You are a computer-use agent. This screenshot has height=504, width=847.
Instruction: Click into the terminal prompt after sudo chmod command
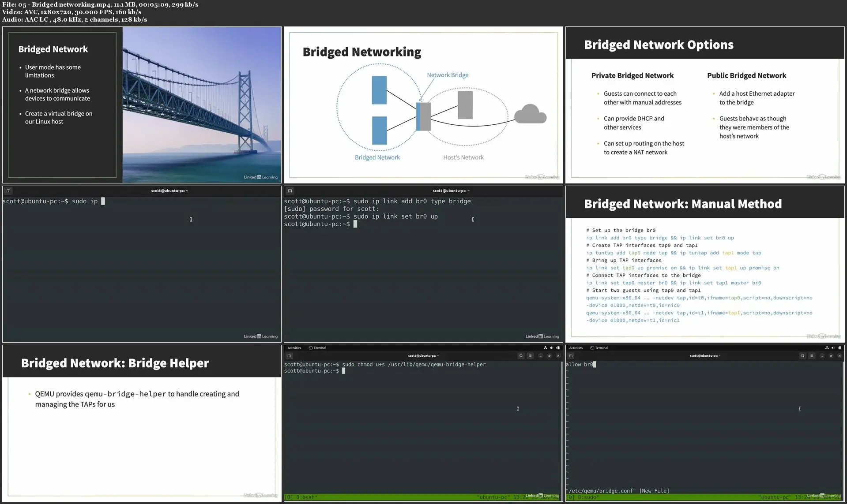(x=344, y=371)
